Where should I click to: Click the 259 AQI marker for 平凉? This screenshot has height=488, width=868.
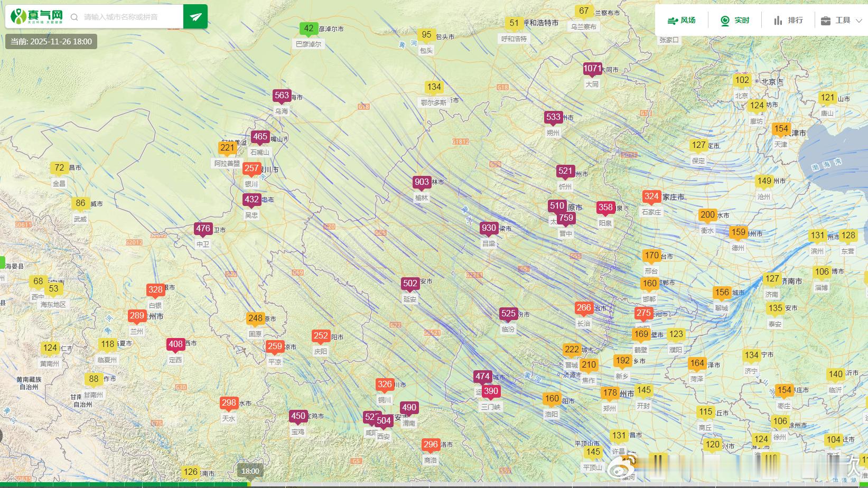[x=275, y=348]
